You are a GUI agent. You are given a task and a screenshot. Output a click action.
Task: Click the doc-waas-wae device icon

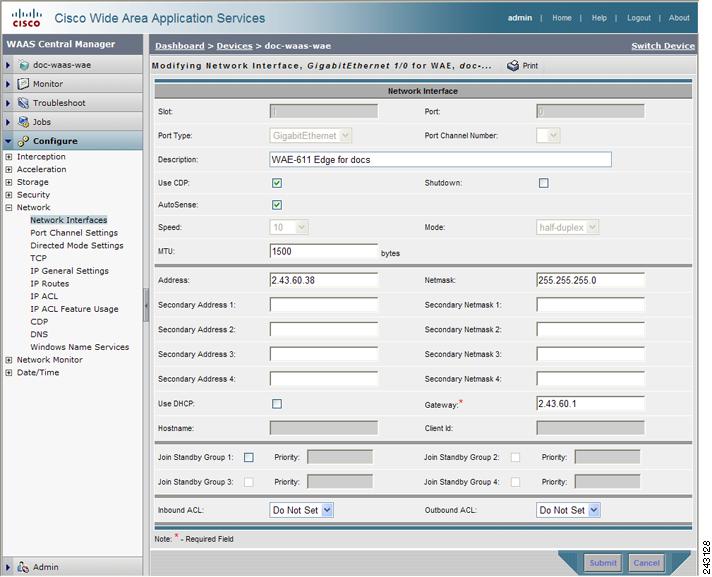coord(24,65)
